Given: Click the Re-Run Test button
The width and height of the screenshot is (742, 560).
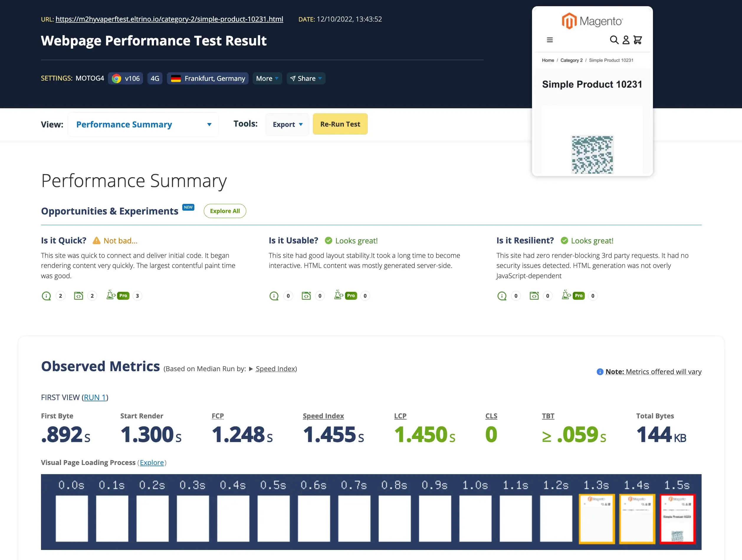Looking at the screenshot, I should [340, 124].
